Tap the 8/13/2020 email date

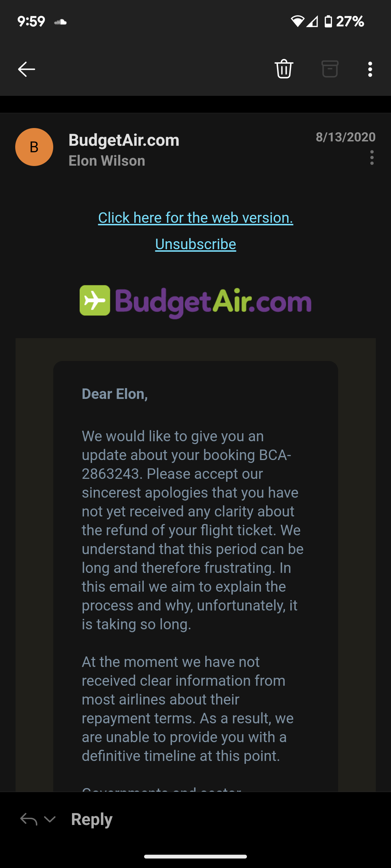(345, 137)
